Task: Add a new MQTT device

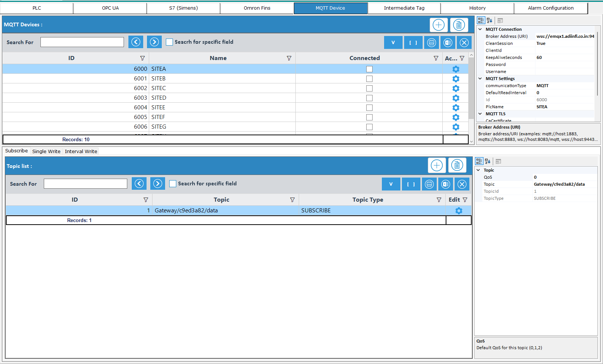Action: 438,25
